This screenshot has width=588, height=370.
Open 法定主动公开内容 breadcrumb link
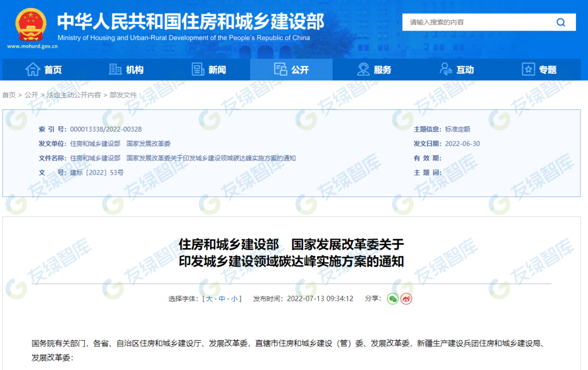(73, 95)
